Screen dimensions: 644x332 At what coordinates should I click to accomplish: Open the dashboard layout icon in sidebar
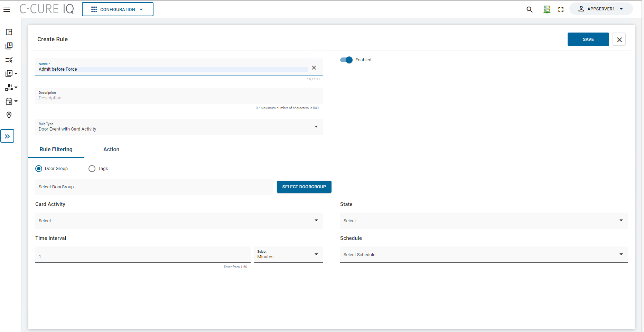click(x=9, y=32)
